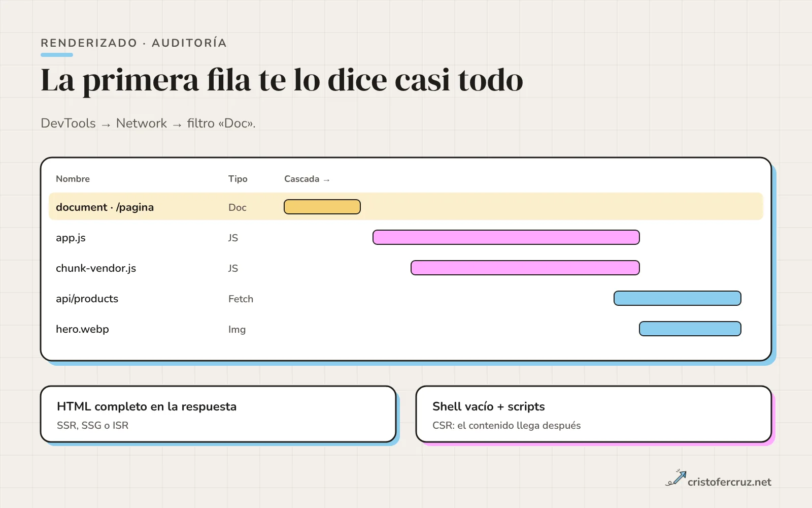
Task: Click the pink waterfall bar for app.js
Action: point(506,237)
